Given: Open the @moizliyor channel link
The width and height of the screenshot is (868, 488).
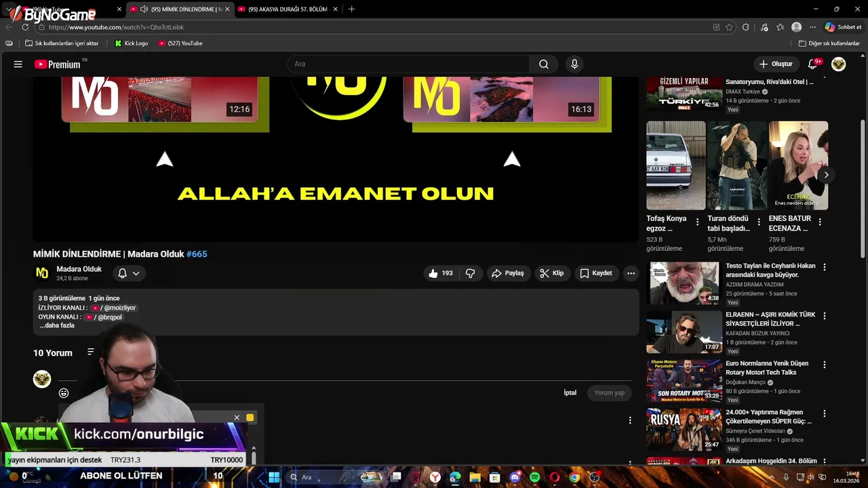Looking at the screenshot, I should [x=114, y=308].
